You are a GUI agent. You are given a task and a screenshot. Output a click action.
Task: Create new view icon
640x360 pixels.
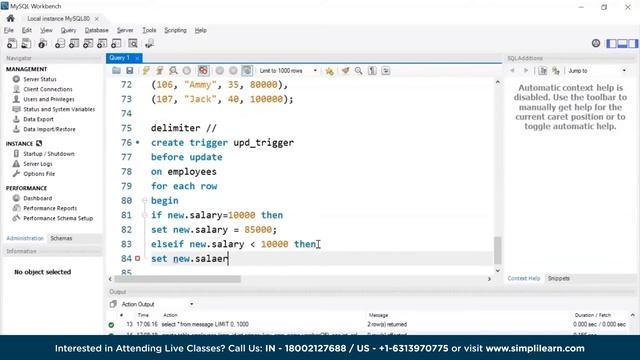click(x=88, y=43)
